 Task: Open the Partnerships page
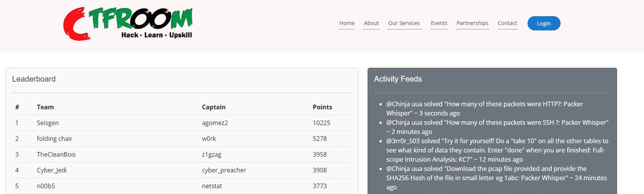click(472, 23)
